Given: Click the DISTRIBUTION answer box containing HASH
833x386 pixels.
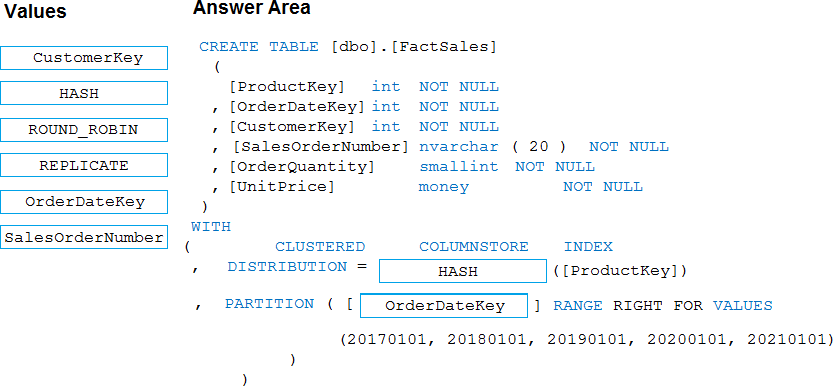Looking at the screenshot, I should pyautogui.click(x=462, y=271).
